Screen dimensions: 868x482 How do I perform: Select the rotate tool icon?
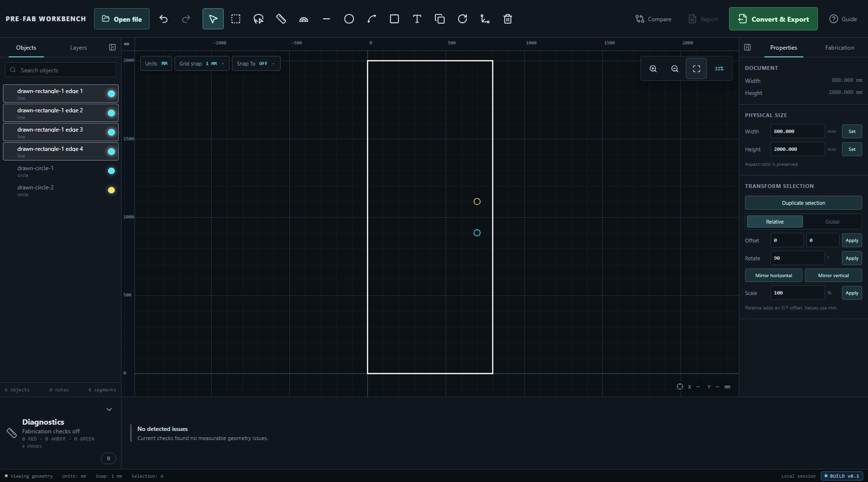[x=462, y=19]
